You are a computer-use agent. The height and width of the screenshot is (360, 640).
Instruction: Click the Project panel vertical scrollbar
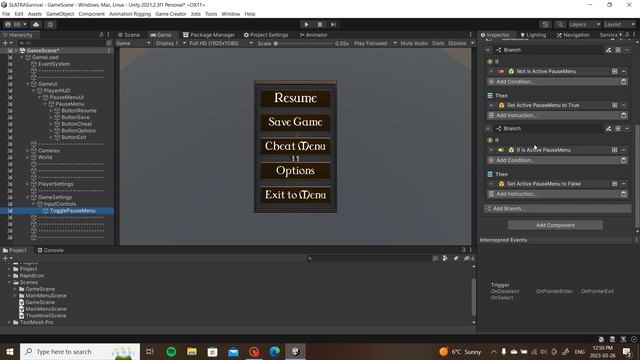[473, 296]
